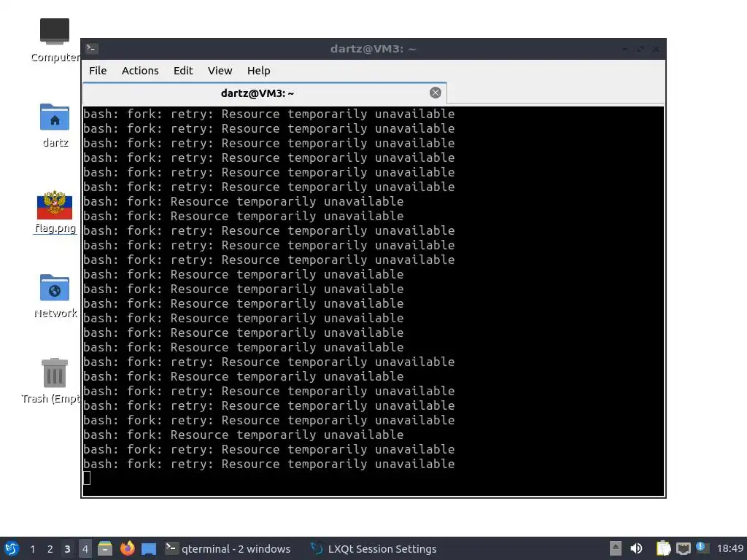Switch to workspace 3

[x=67, y=548]
